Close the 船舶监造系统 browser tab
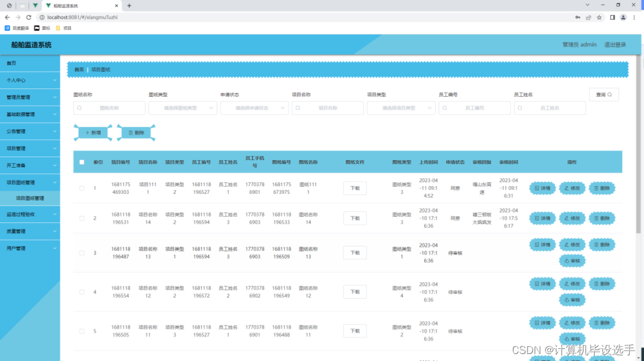The height and width of the screenshot is (361, 644). (x=116, y=6)
